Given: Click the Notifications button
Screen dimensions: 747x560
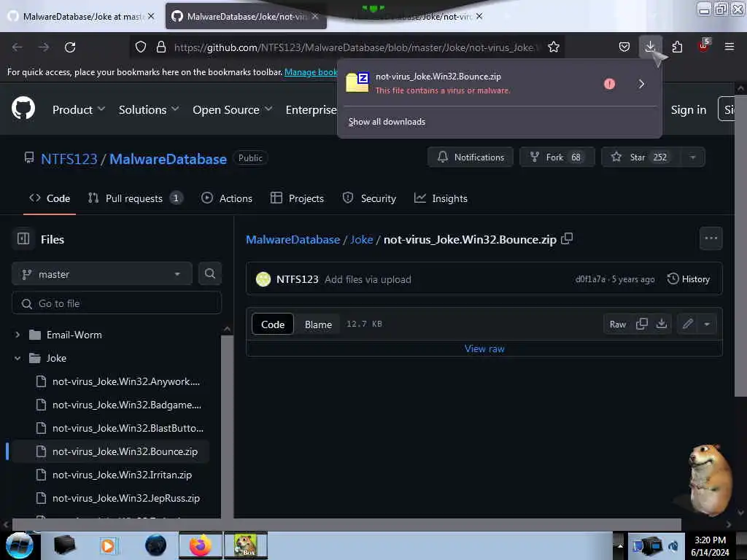Looking at the screenshot, I should point(471,157).
